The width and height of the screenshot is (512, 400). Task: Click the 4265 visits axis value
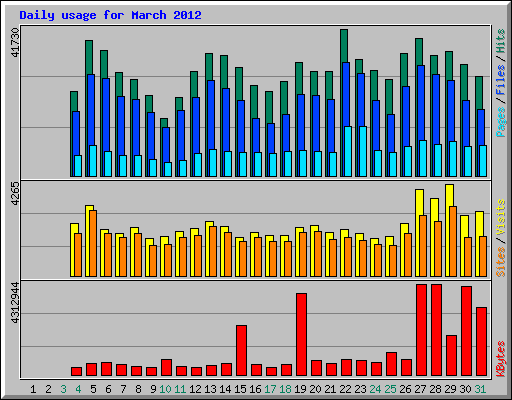tap(15, 193)
